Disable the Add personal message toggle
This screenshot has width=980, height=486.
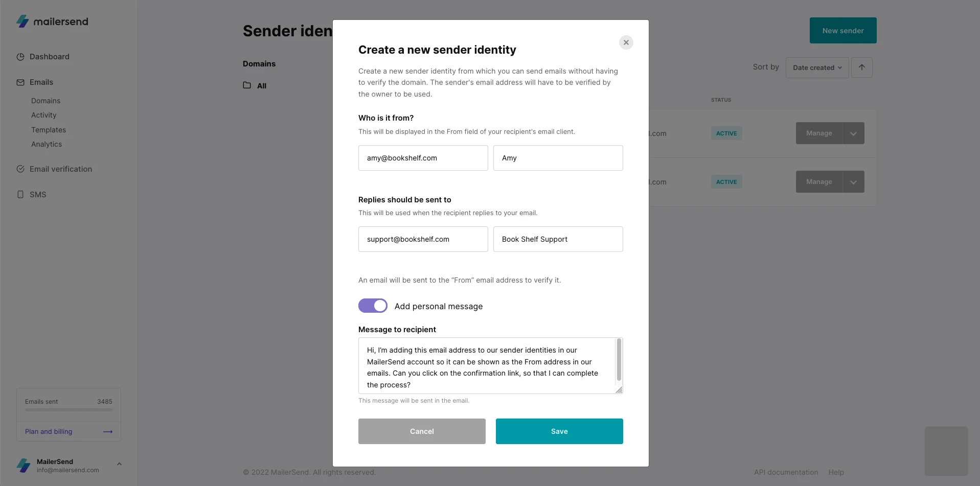tap(373, 306)
